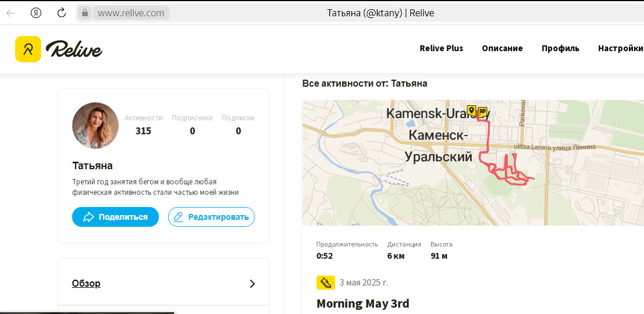Click the Дистанция value 6 км
Screen dimensions: 644x314
click(396, 256)
